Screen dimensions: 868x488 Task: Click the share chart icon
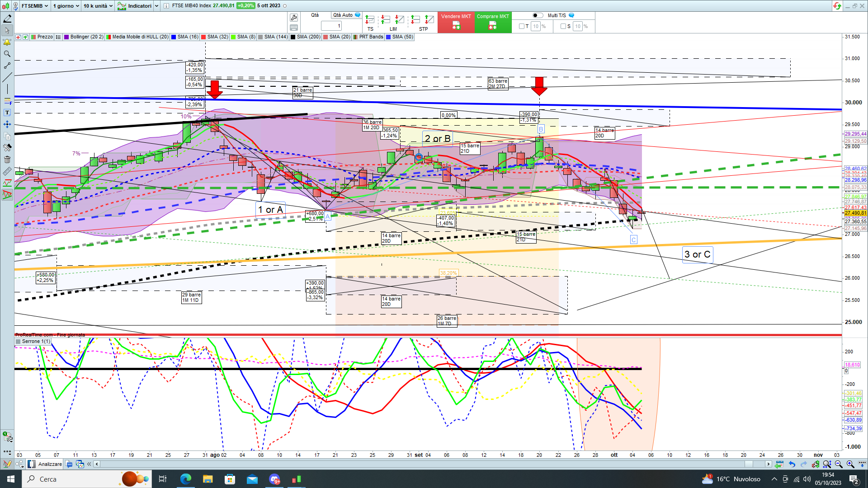[20, 464]
